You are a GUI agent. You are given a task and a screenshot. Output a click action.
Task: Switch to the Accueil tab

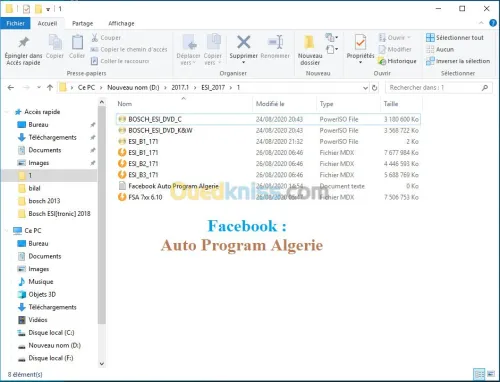tap(47, 23)
